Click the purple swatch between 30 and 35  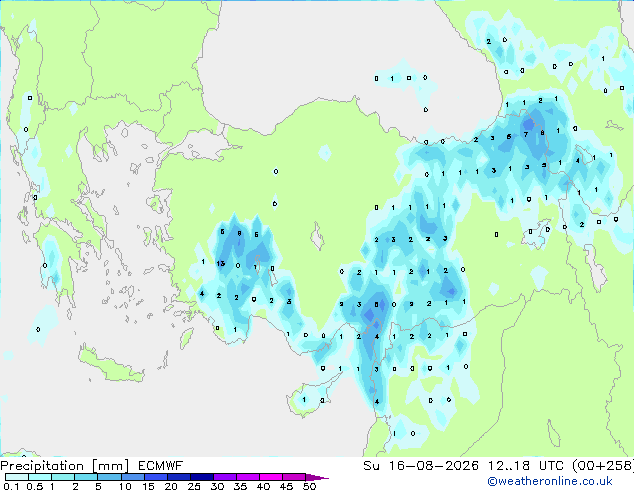click(224, 477)
